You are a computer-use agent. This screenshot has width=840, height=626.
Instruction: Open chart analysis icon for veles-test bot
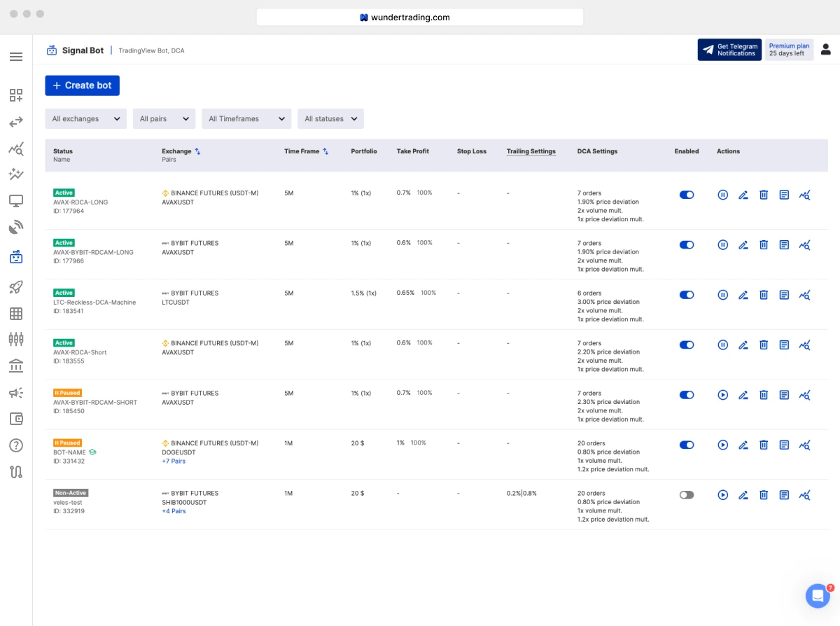805,495
